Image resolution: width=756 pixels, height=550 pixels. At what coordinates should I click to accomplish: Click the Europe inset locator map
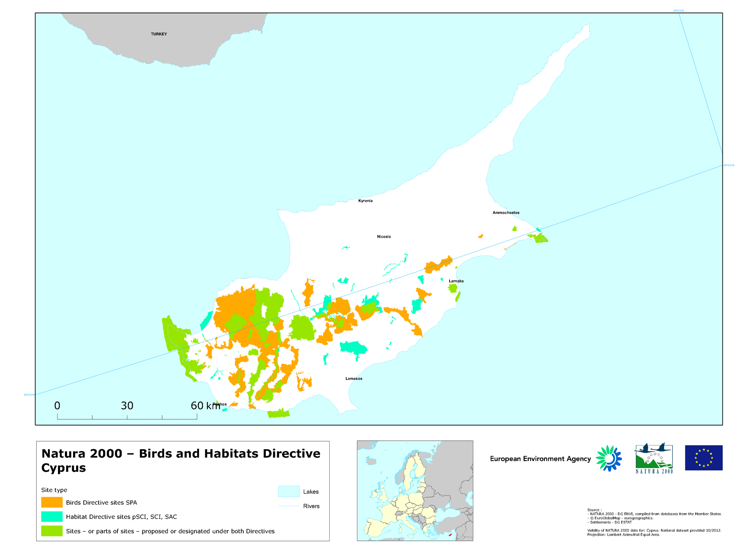tap(415, 491)
